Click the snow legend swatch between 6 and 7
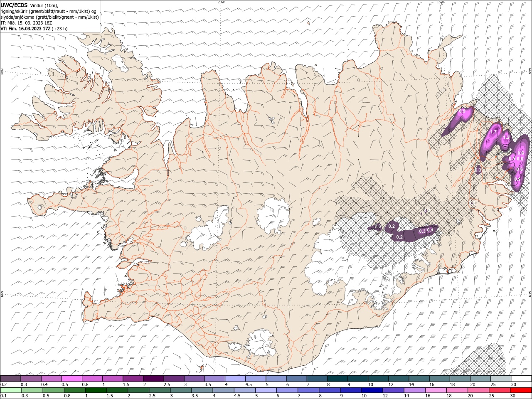The image size is (532, 399). tap(296, 379)
